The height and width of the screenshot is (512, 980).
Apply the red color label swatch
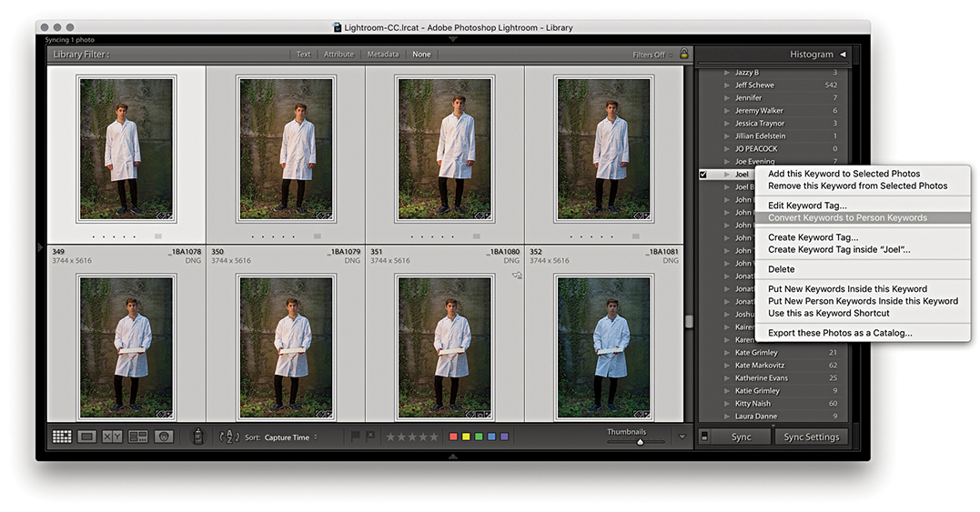pyautogui.click(x=453, y=437)
